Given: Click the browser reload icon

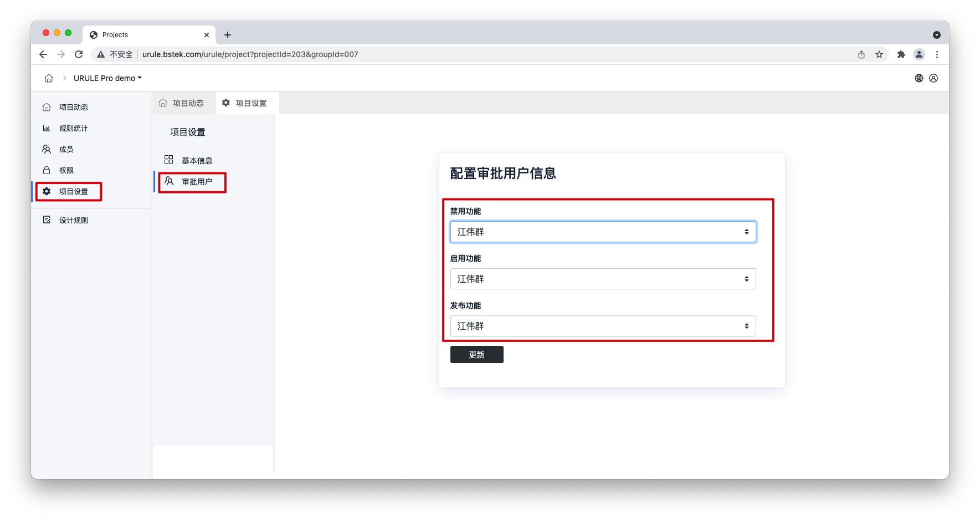Looking at the screenshot, I should tap(79, 54).
